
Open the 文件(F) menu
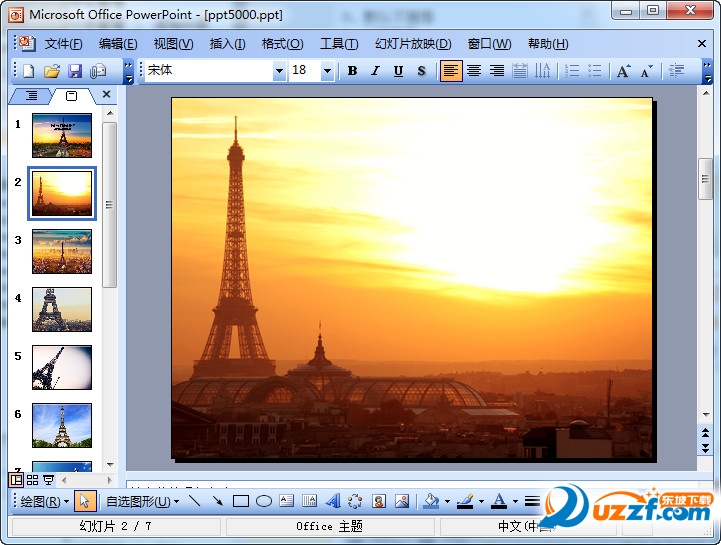[63, 44]
